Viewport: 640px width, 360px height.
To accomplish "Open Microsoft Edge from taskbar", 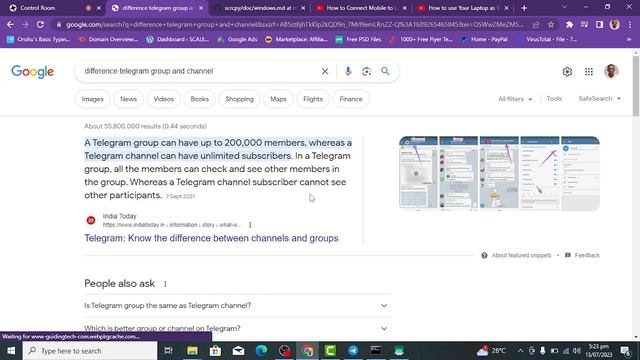I will point(261,351).
